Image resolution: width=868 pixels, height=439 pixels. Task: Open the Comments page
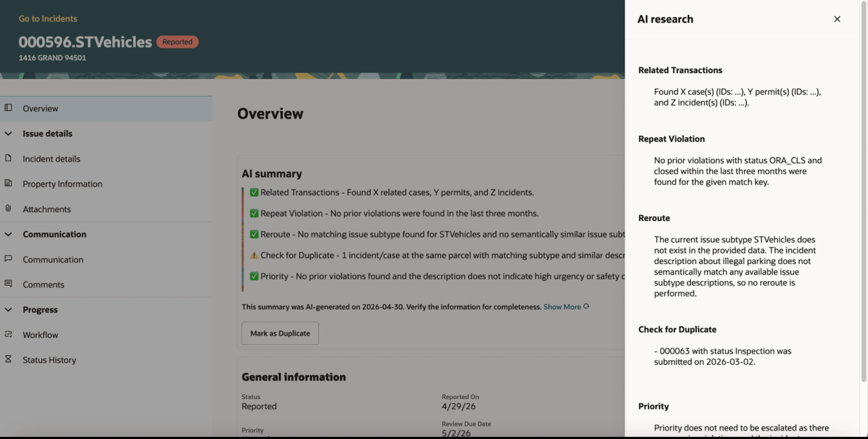coord(106,285)
